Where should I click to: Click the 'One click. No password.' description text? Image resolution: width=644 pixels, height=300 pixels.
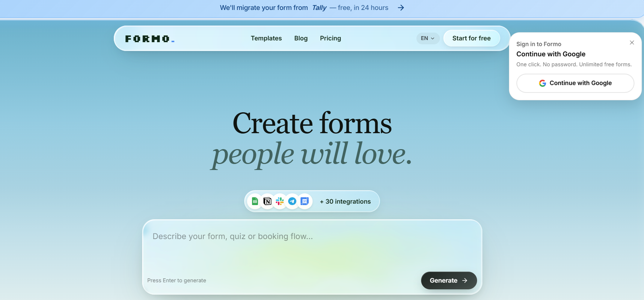(574, 64)
